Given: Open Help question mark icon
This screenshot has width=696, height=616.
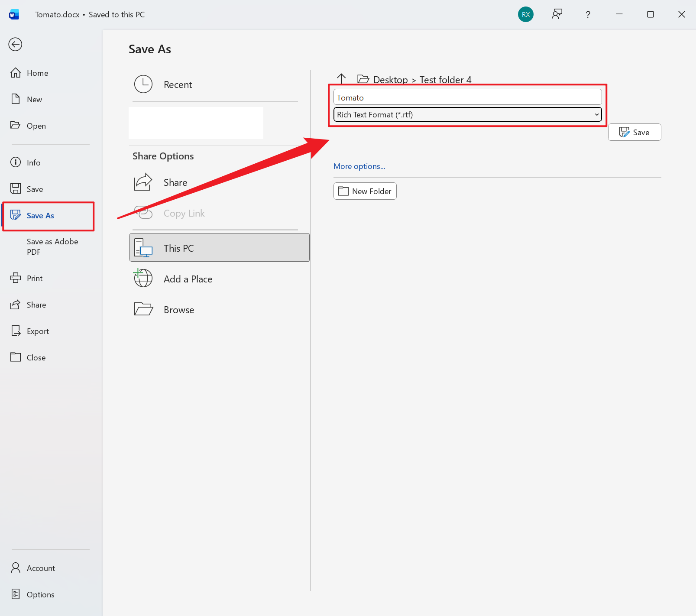Looking at the screenshot, I should tap(588, 14).
